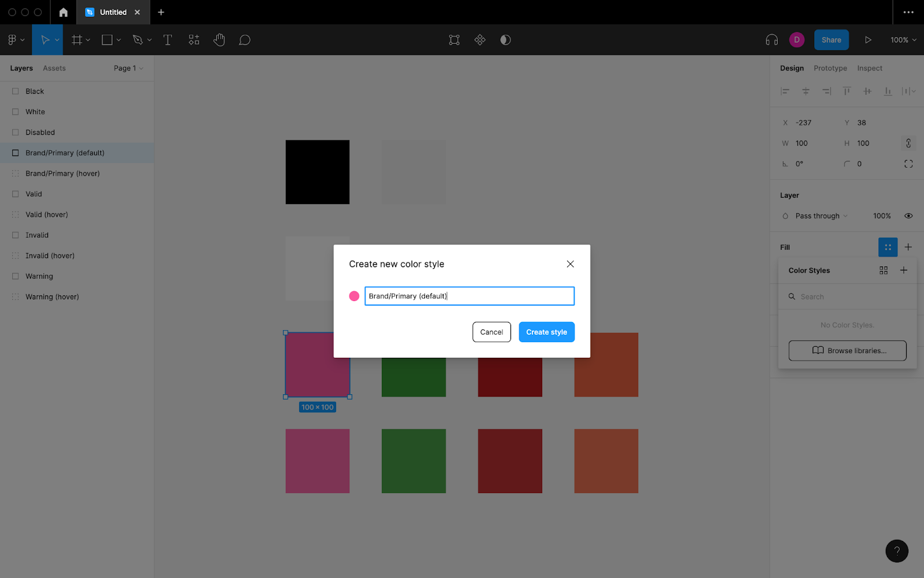Screen dimensions: 924x578
Task: Select the bottom-row green square on canvas
Action: tap(413, 461)
